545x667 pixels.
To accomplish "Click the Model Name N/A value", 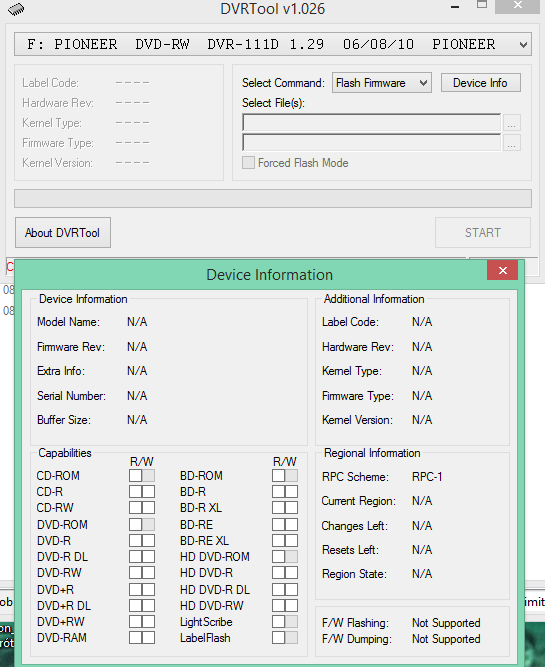I will tap(137, 322).
